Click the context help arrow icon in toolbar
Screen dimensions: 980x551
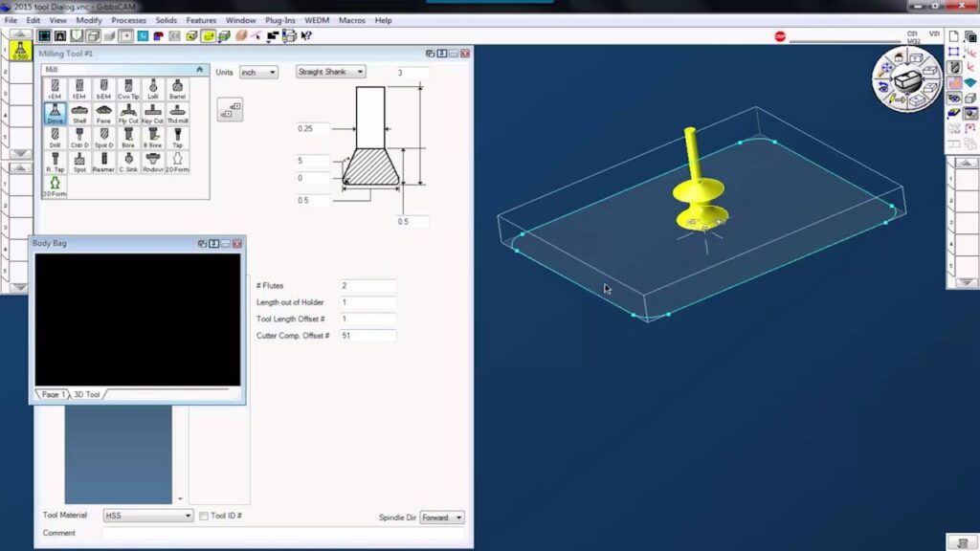[x=306, y=36]
